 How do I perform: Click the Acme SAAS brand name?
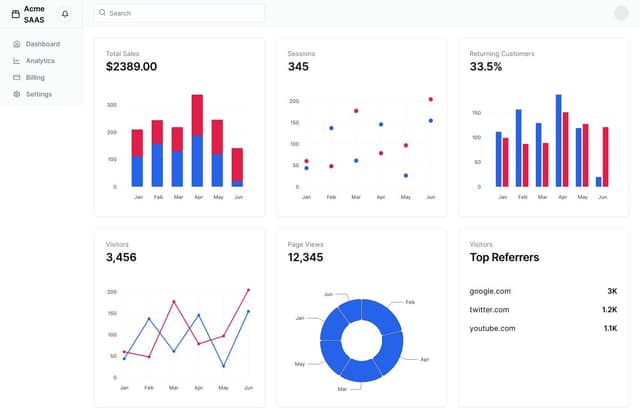click(34, 13)
